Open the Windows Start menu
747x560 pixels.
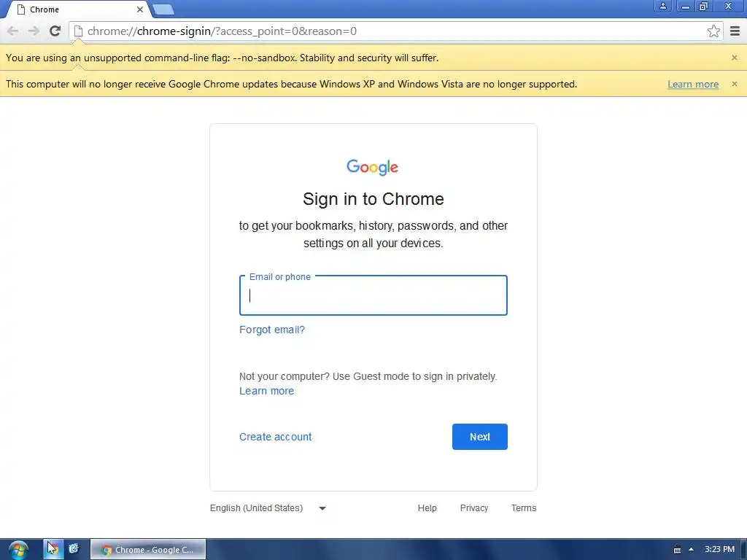pos(18,550)
